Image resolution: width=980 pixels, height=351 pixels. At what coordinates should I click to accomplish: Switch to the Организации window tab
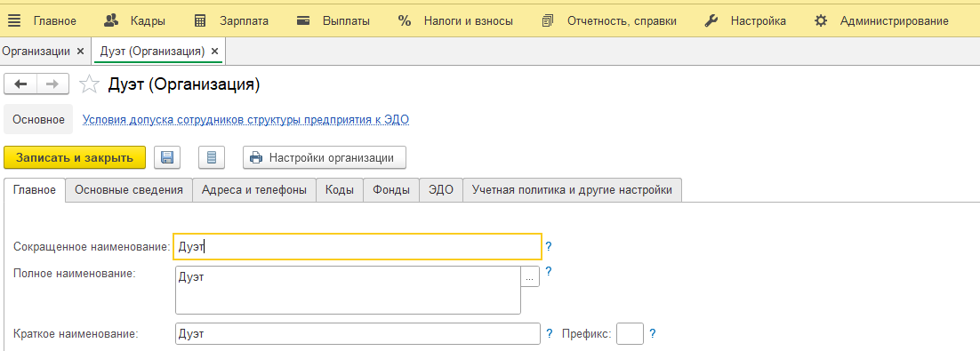[36, 52]
